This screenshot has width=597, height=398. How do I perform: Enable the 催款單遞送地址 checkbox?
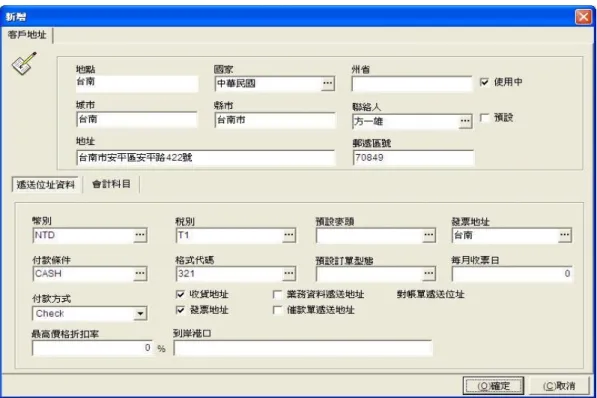278,310
